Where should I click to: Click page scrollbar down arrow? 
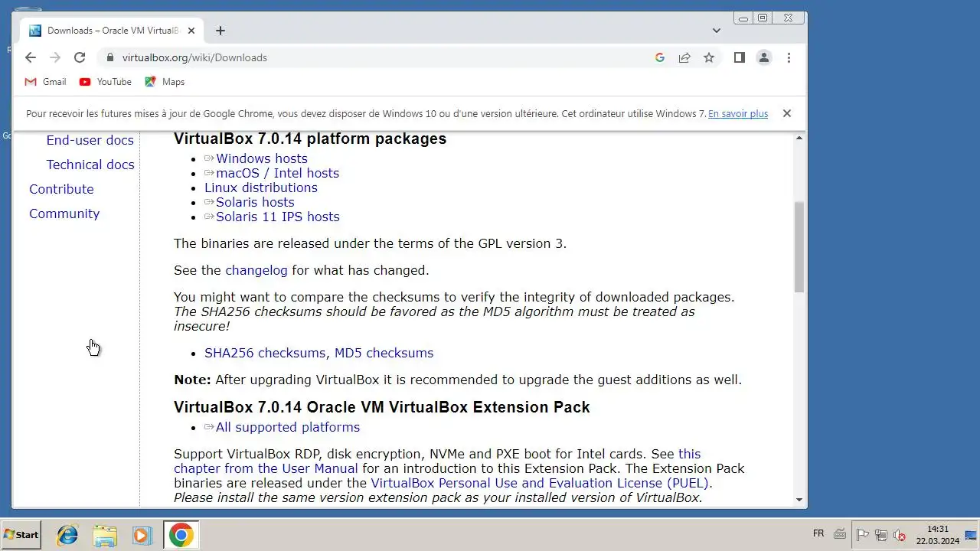click(x=799, y=500)
